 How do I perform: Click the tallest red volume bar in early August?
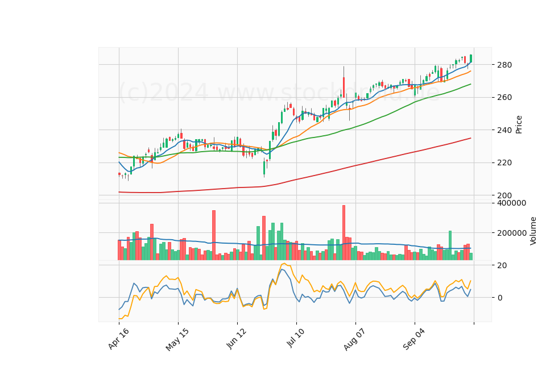click(x=344, y=233)
